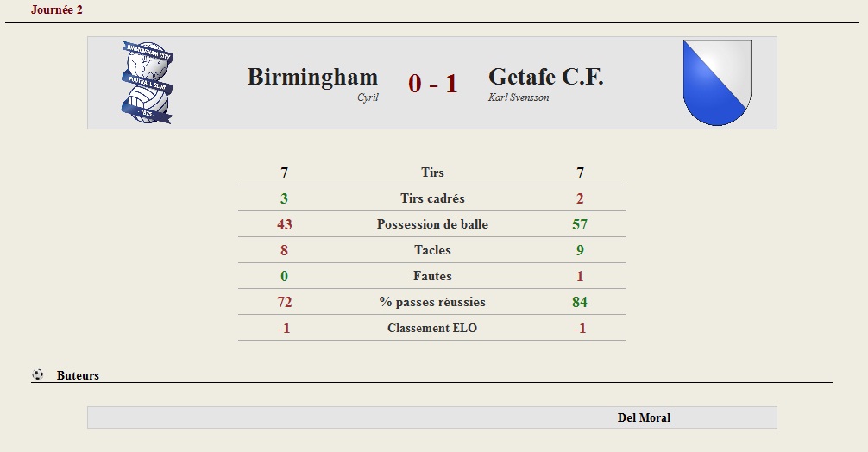Image resolution: width=868 pixels, height=452 pixels.
Task: Click the Tirs cadrés statistic label
Action: [x=432, y=198]
